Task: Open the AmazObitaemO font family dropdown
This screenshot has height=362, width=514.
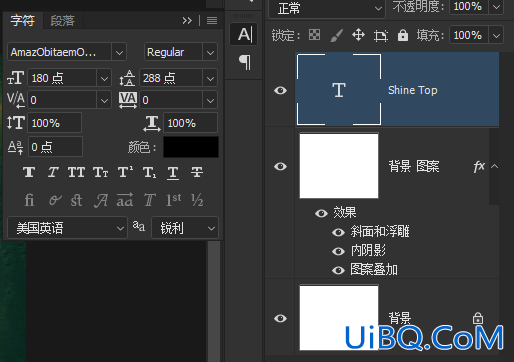Action: (119, 52)
